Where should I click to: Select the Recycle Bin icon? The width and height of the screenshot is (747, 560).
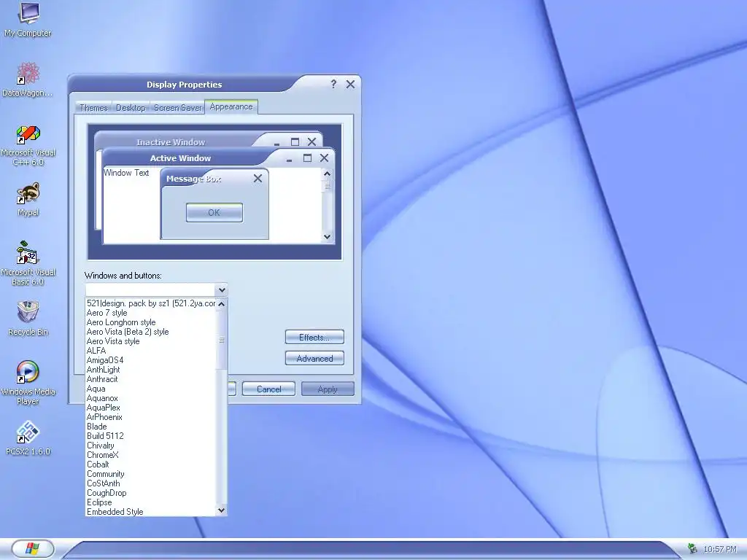(x=28, y=318)
